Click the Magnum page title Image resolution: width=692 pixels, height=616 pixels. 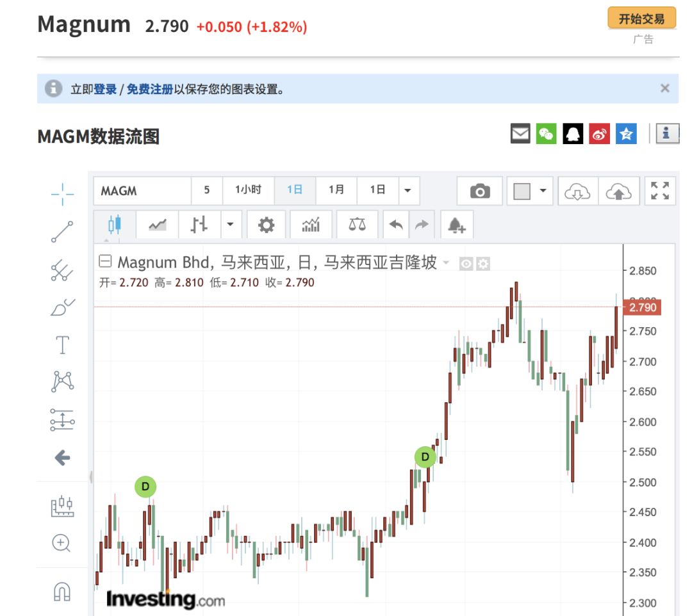[x=84, y=25]
